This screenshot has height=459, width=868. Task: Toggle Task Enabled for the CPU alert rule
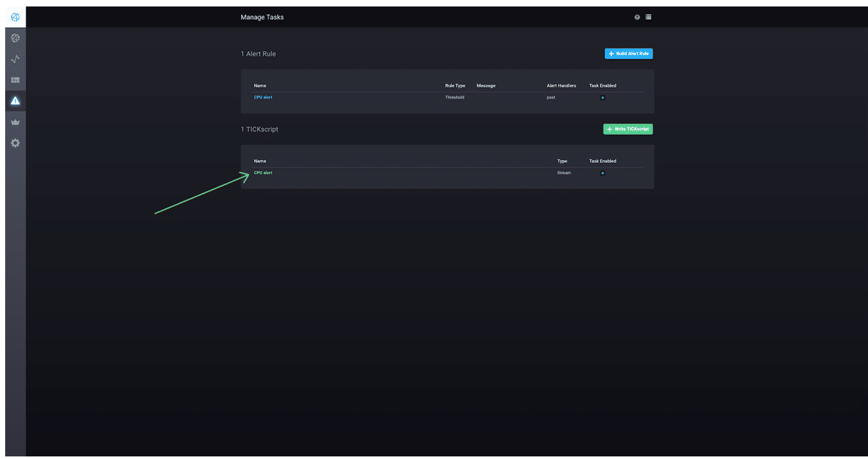tap(602, 98)
